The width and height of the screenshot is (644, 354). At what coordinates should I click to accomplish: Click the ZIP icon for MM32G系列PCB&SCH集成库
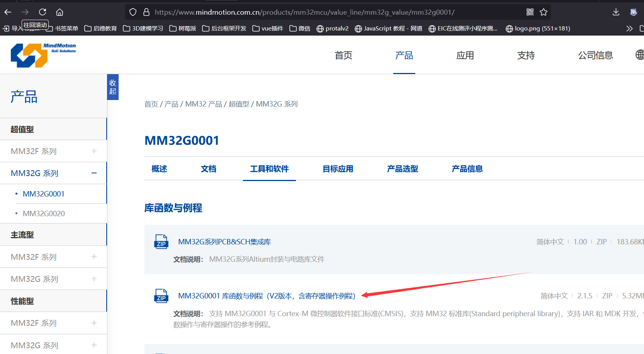point(161,242)
